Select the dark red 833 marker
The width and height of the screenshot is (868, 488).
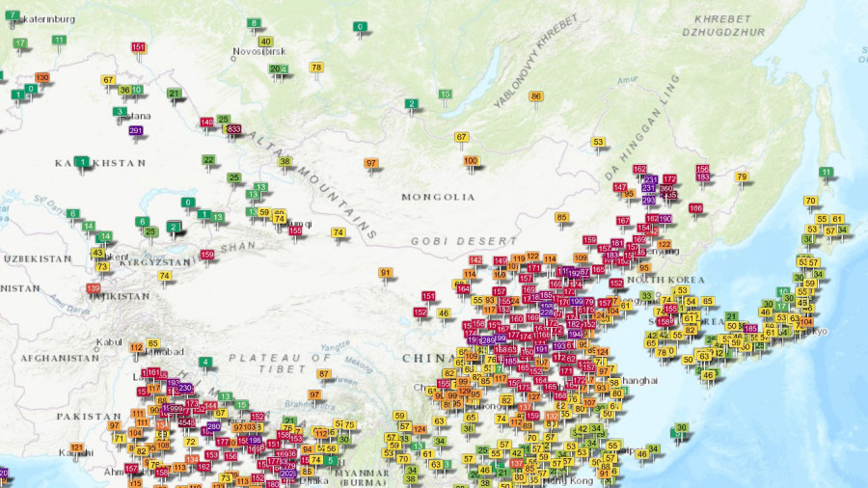pyautogui.click(x=233, y=128)
